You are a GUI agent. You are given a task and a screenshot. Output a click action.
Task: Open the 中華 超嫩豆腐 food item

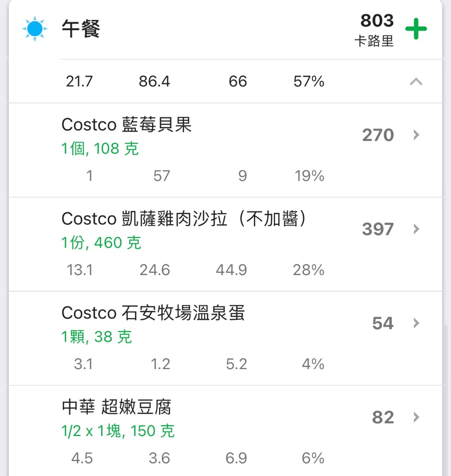(225, 431)
